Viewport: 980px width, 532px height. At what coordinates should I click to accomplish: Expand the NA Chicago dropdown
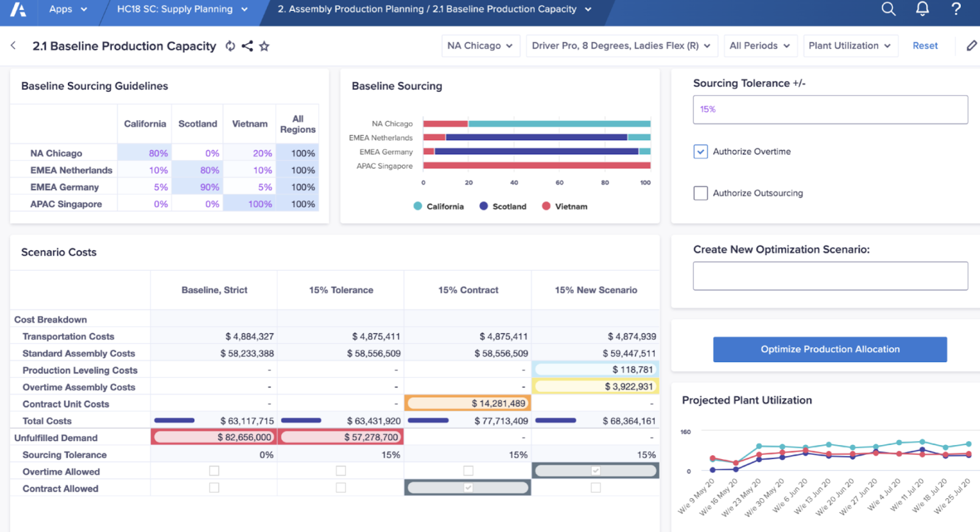480,46
